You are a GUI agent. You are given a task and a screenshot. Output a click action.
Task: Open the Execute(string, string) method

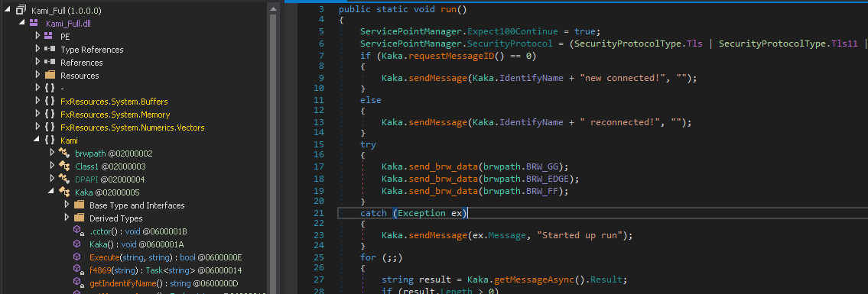tap(165, 257)
